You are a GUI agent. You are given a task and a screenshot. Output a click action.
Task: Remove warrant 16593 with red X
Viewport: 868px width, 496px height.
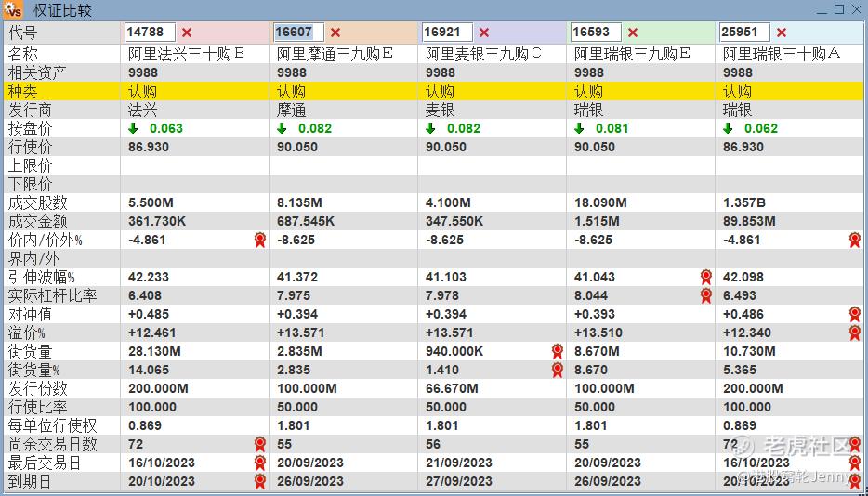click(x=633, y=33)
